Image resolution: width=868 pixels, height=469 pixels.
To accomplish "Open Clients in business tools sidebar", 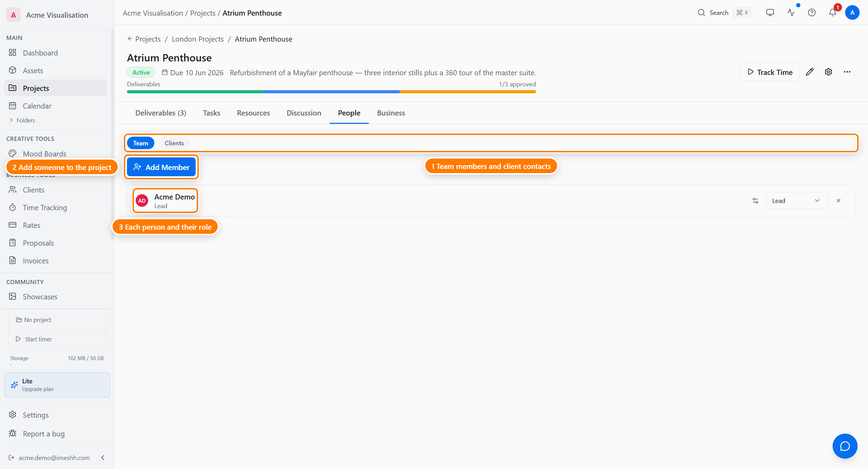I will pyautogui.click(x=56, y=190).
